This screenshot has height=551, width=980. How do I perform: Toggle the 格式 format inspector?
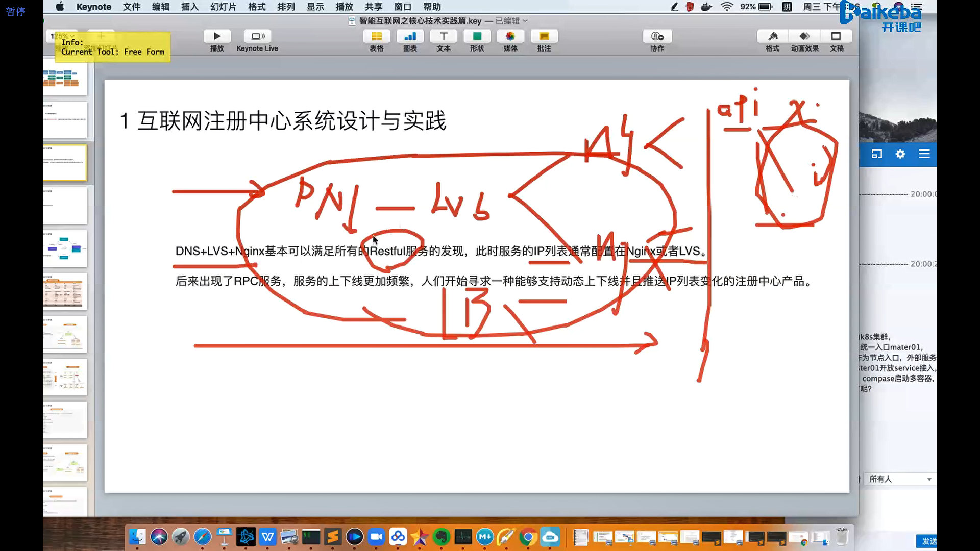[772, 37]
